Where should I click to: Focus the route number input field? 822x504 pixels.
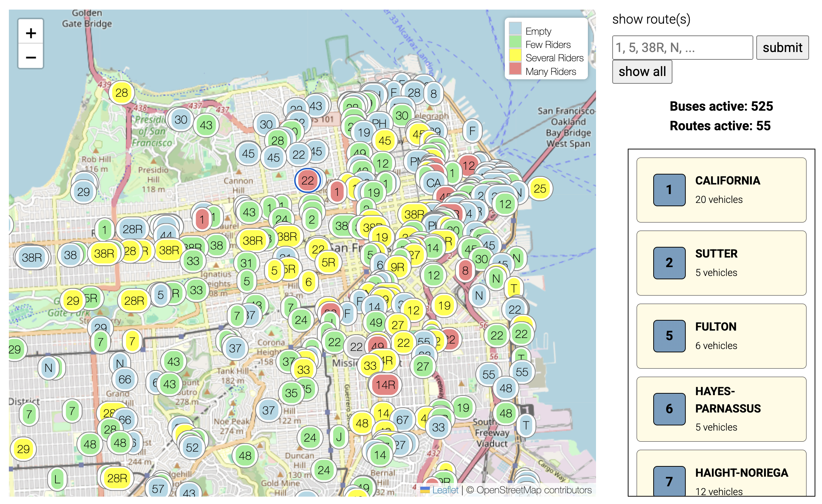pyautogui.click(x=682, y=48)
